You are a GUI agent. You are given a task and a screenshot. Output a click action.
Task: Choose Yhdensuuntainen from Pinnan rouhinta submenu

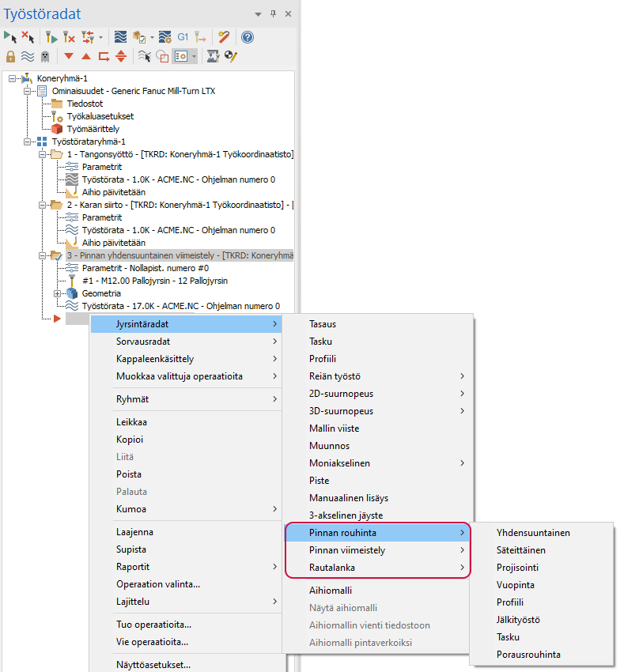point(533,533)
